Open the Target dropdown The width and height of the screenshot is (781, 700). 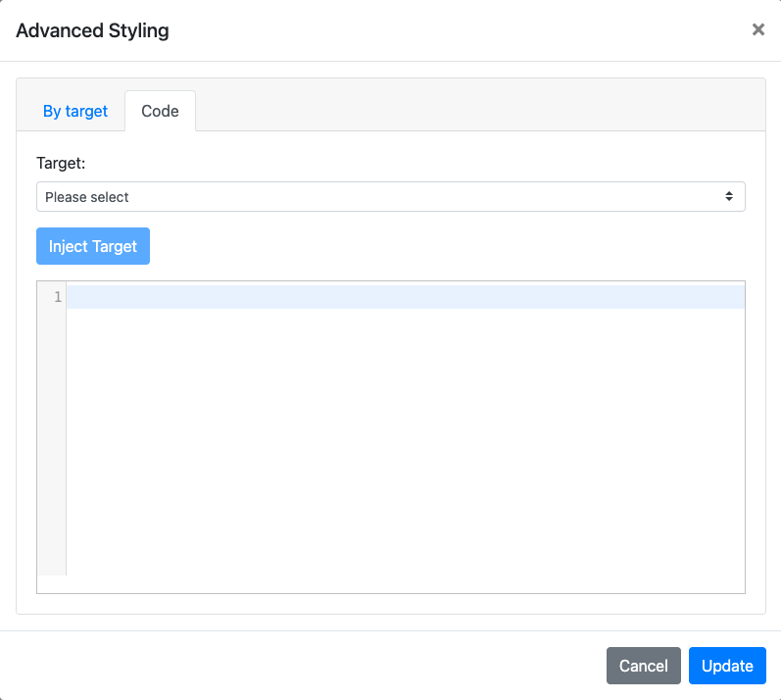click(x=390, y=197)
